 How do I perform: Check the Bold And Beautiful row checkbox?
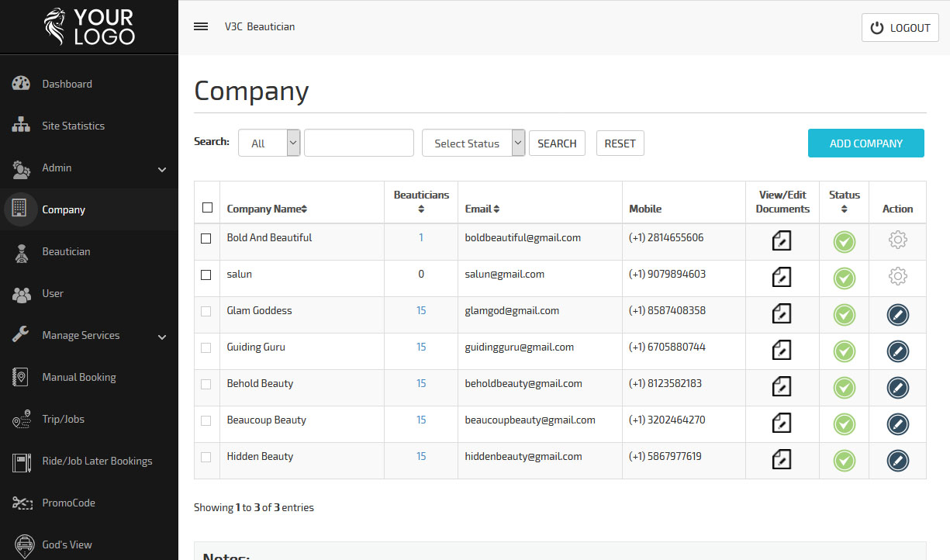[206, 239]
